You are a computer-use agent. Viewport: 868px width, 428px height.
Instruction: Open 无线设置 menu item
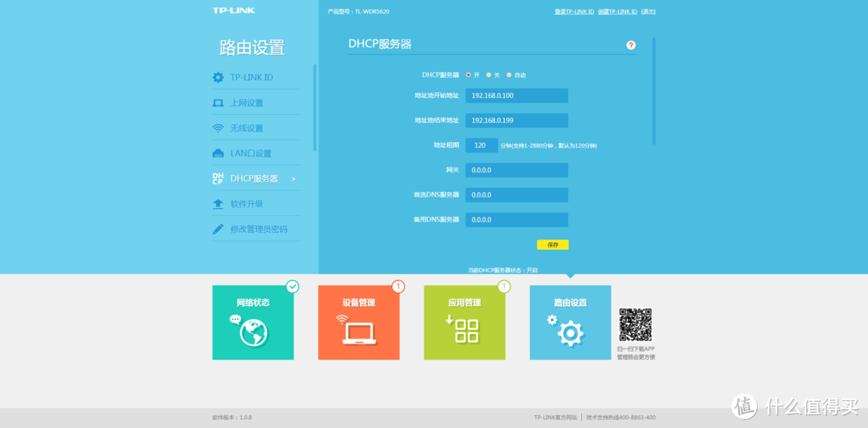257,128
